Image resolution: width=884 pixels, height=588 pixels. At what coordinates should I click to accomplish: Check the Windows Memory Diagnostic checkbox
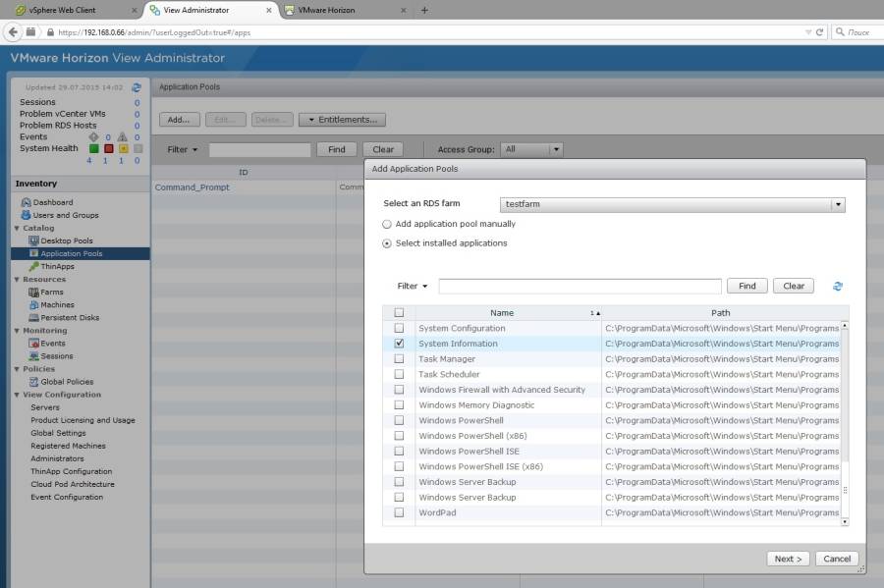click(399, 405)
